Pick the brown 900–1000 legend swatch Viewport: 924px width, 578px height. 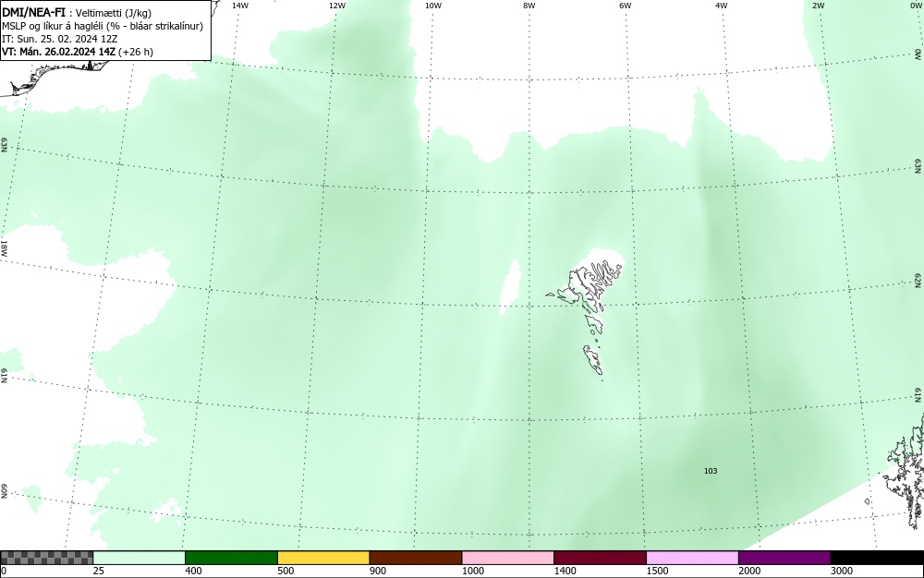(x=416, y=558)
